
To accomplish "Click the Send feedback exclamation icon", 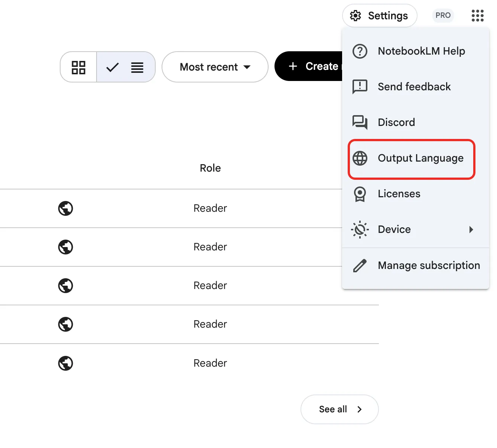I will 360,87.
